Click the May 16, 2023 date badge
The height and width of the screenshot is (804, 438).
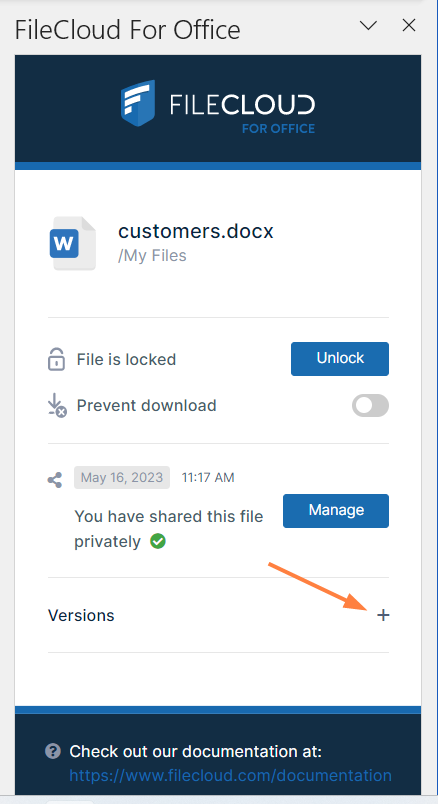coord(122,477)
